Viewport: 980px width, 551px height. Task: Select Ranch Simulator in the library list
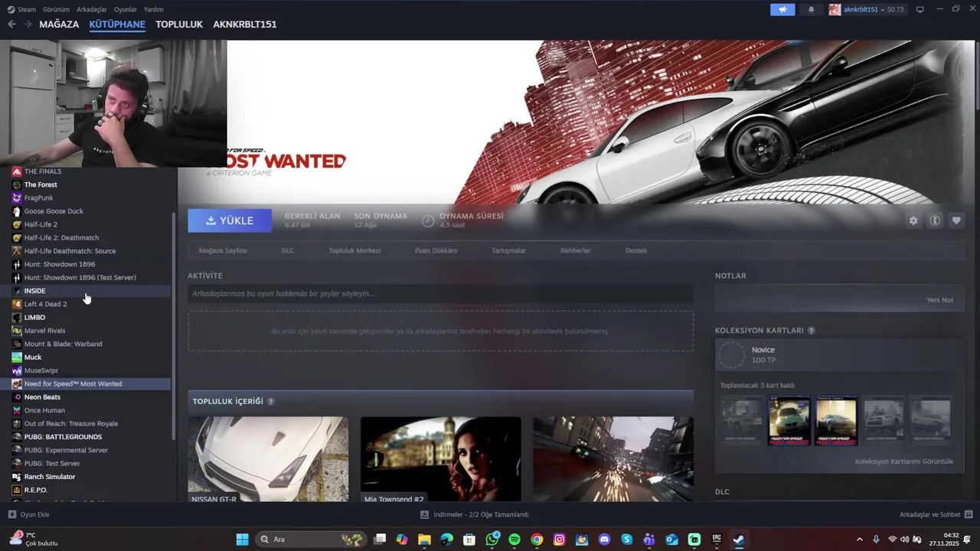point(86,477)
